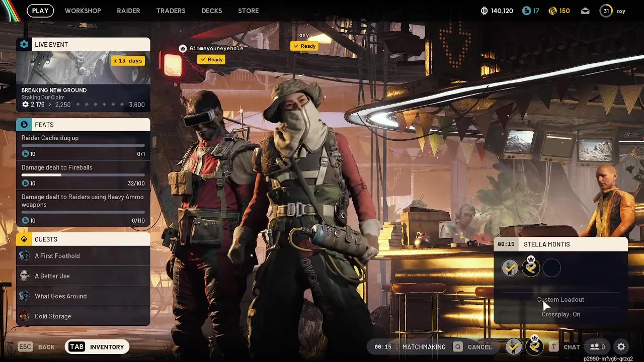Click the A First Foothold quest portrait icon
This screenshot has width=644, height=362.
24,256
